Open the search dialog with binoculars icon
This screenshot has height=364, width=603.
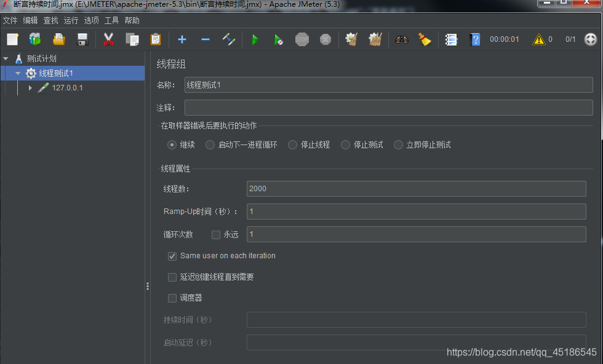point(402,39)
